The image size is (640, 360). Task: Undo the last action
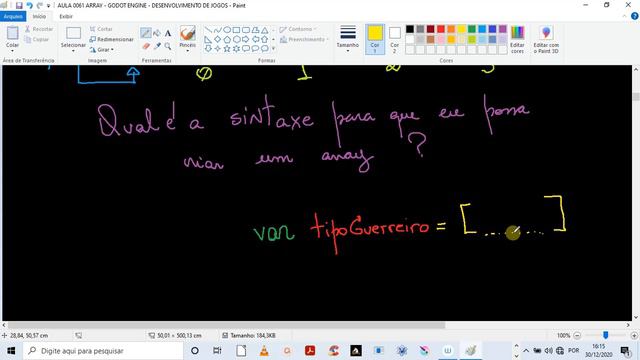[x=29, y=5]
